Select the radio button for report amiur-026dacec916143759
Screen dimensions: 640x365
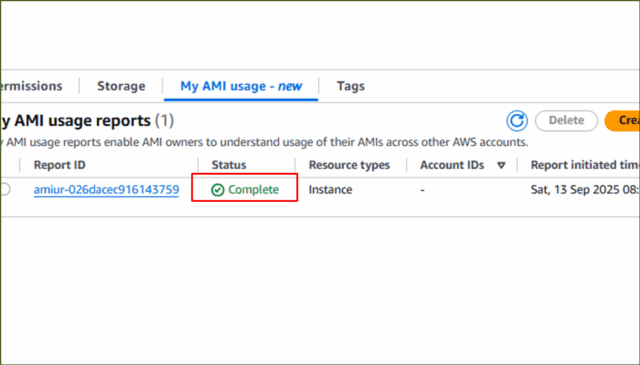(4, 189)
